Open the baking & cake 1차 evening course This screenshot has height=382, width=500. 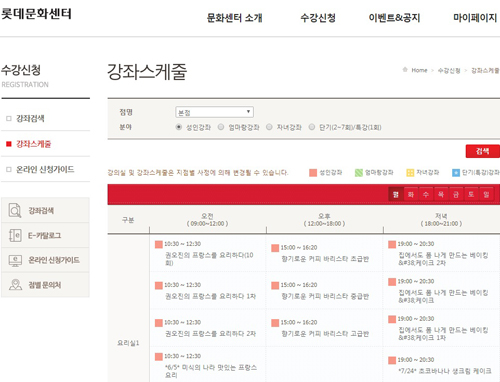coord(443,334)
